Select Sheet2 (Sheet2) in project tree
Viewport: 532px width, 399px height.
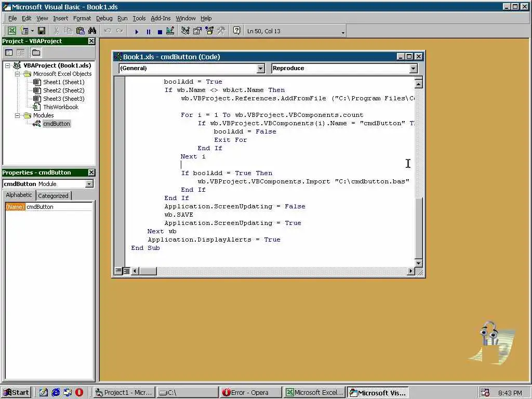63,90
